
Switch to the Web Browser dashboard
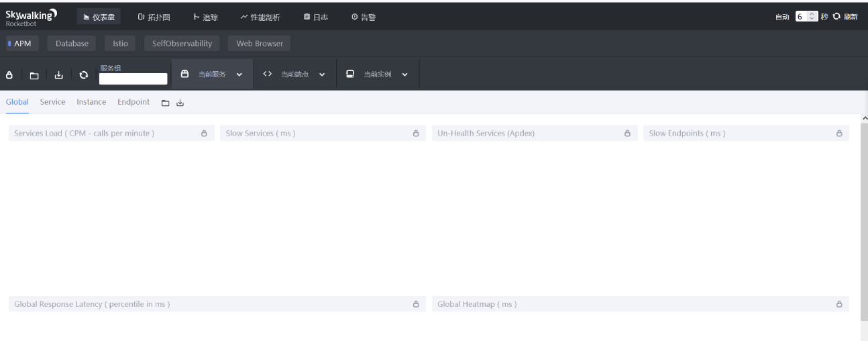pyautogui.click(x=260, y=44)
